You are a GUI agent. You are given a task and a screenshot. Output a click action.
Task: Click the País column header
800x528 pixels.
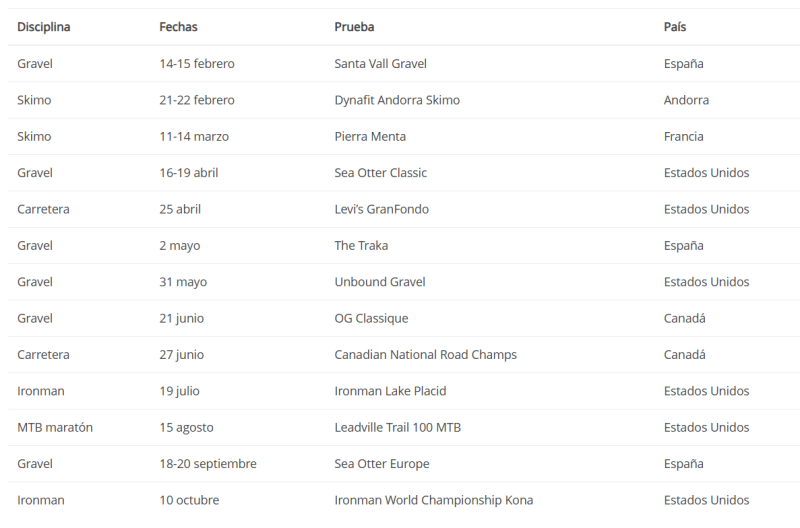click(675, 27)
